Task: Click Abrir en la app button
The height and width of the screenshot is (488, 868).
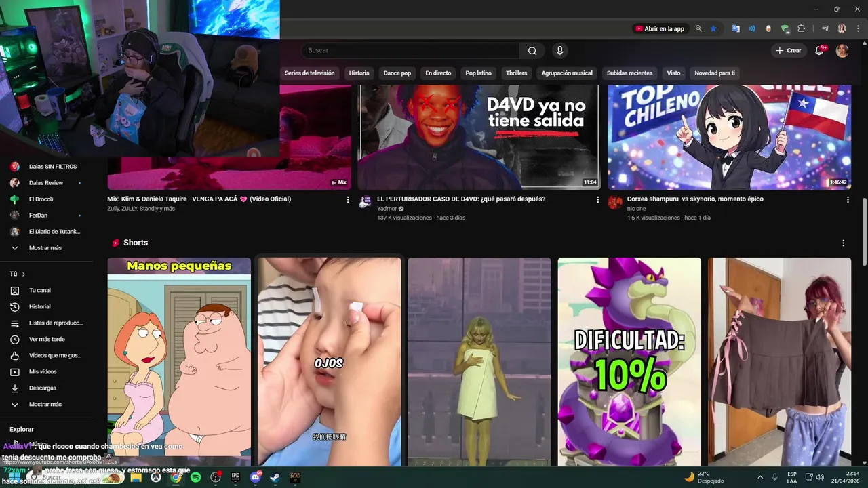Action: (x=659, y=28)
